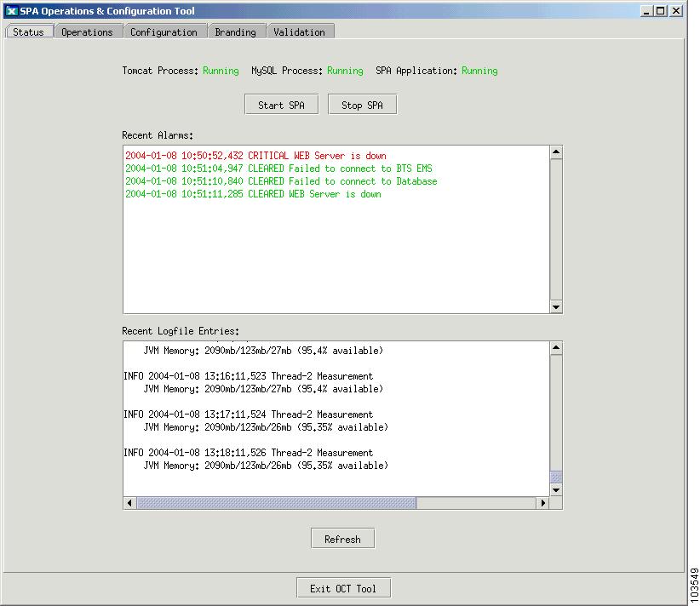This screenshot has width=700, height=606.
Task: Click the Recent Logfile Entries label
Action: tap(181, 331)
